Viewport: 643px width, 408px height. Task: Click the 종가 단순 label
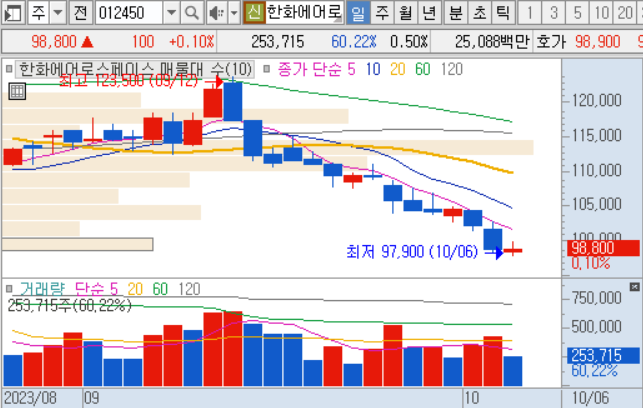pyautogui.click(x=310, y=69)
